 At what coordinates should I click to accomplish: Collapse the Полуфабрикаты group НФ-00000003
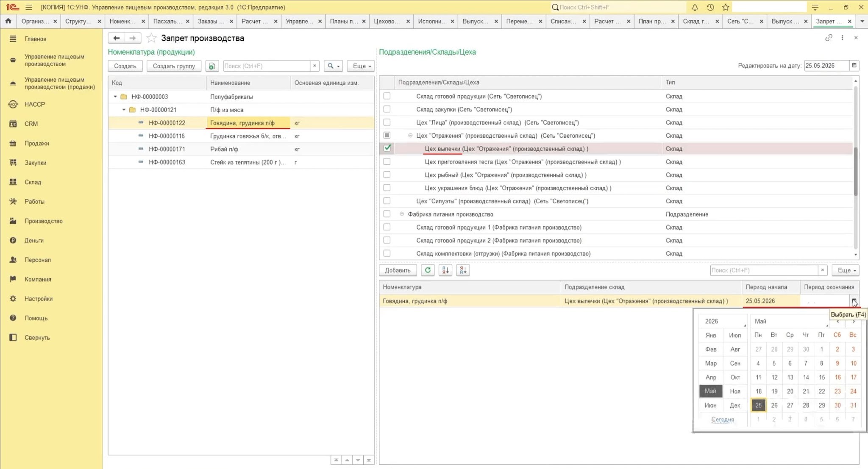coord(115,97)
